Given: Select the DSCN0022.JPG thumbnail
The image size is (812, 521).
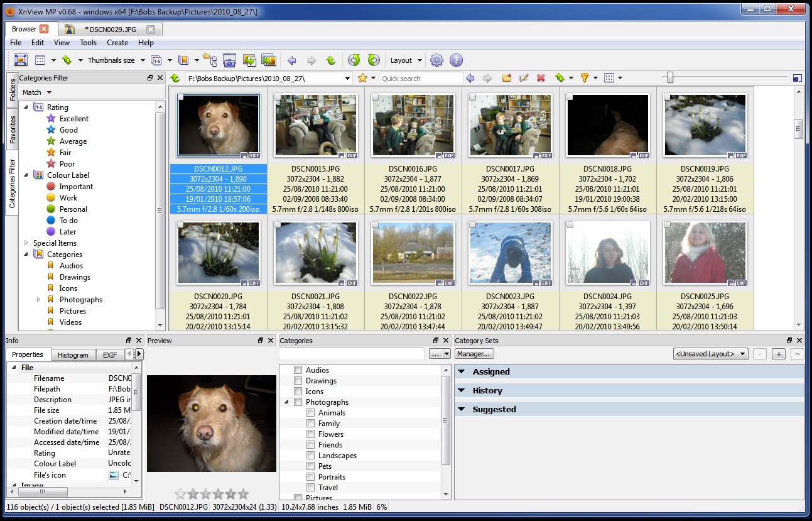Looking at the screenshot, I should click(413, 252).
